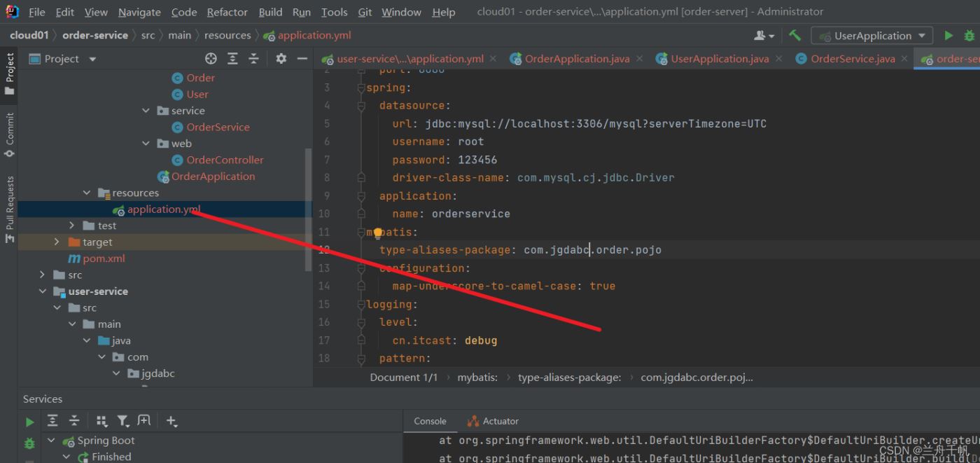
Task: Click the Build Project hammer icon
Action: (x=794, y=35)
